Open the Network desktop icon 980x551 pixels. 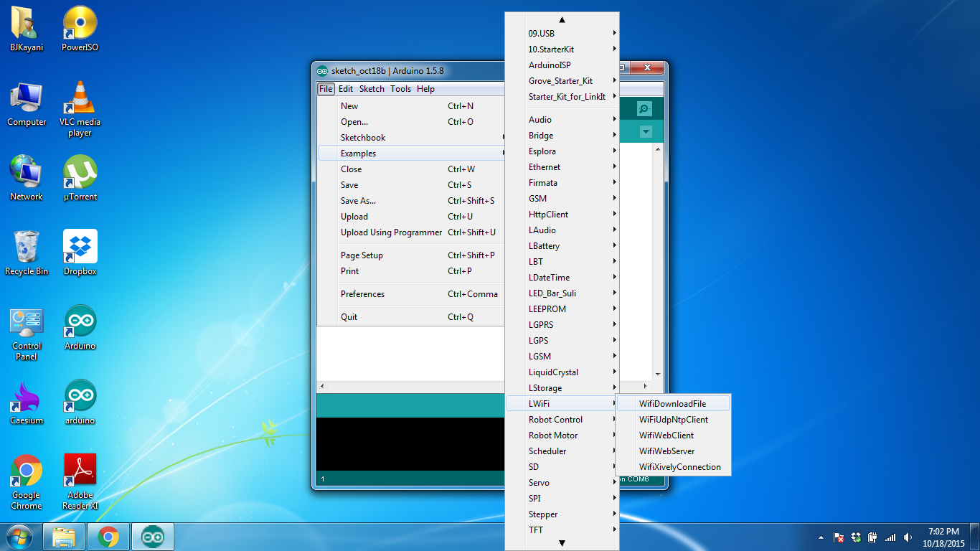[27, 178]
